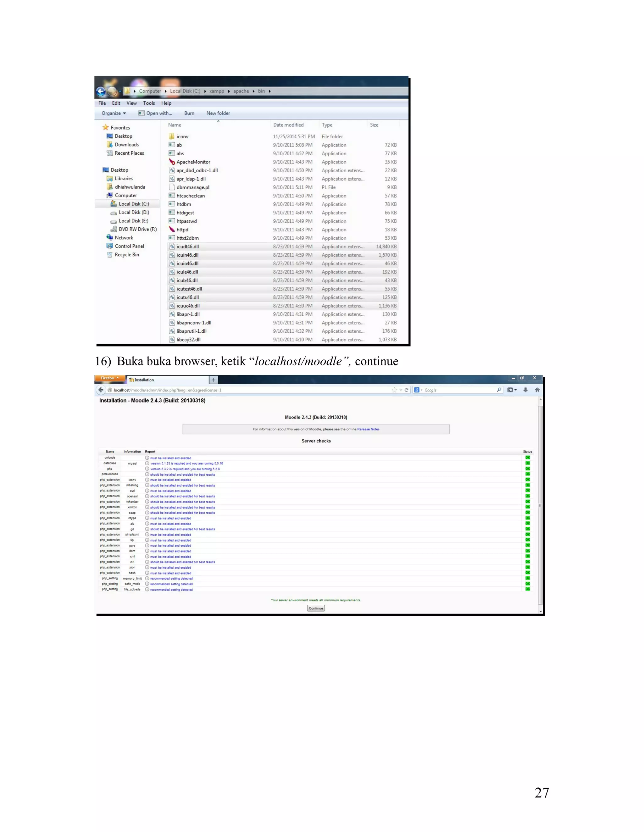Click the Burn toolbar button

[189, 114]
